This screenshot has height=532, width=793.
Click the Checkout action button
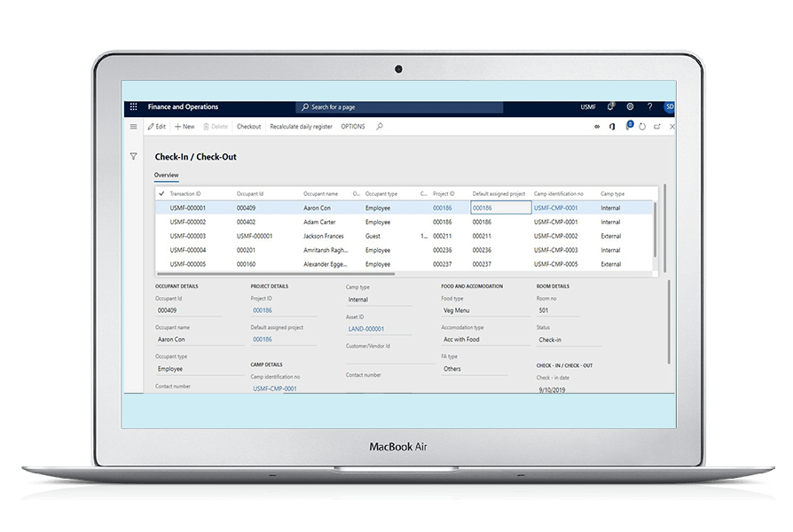(248, 126)
